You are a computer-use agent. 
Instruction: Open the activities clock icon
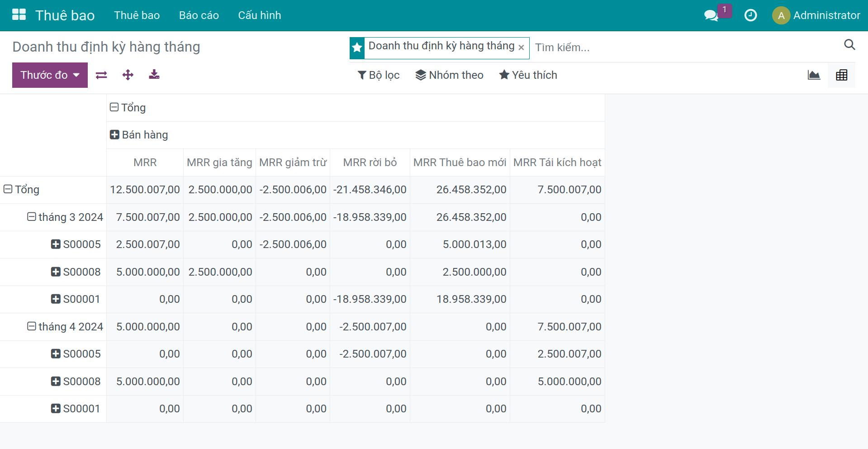[750, 15]
